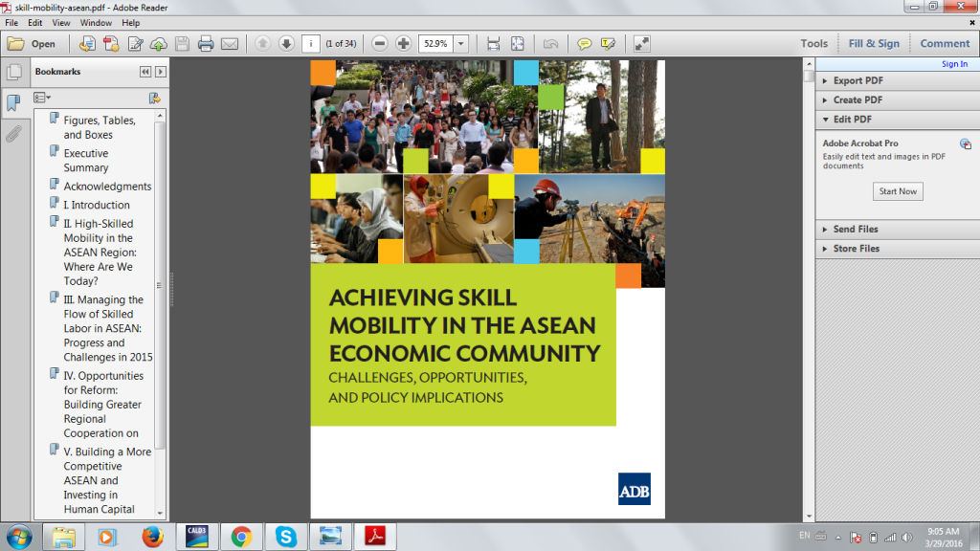Go to next page with down arrow
This screenshot has width=980, height=551.
coord(286,44)
